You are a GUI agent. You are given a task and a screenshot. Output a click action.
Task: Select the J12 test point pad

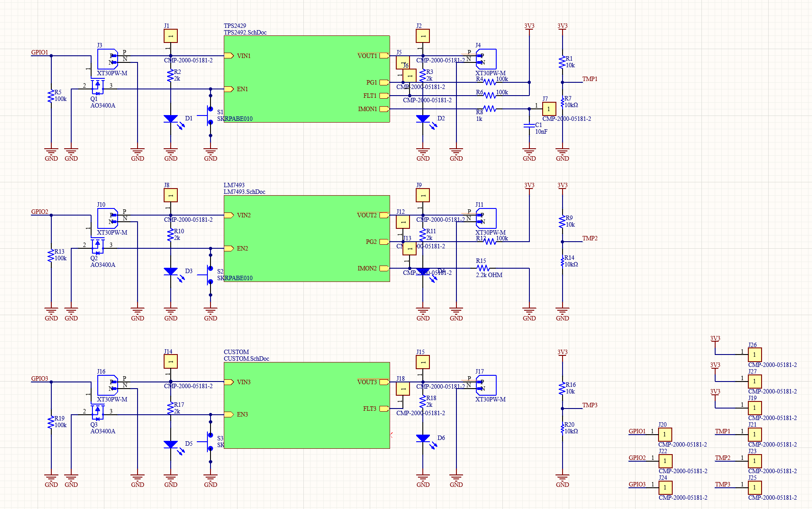[402, 222]
